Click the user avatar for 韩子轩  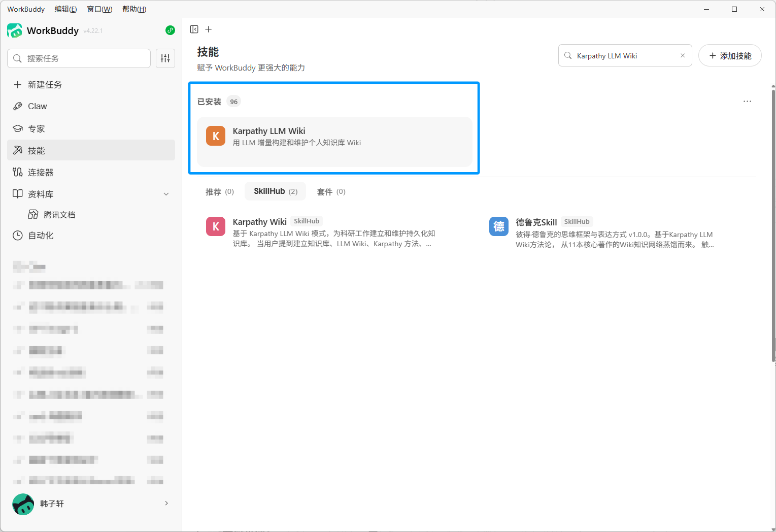click(23, 504)
